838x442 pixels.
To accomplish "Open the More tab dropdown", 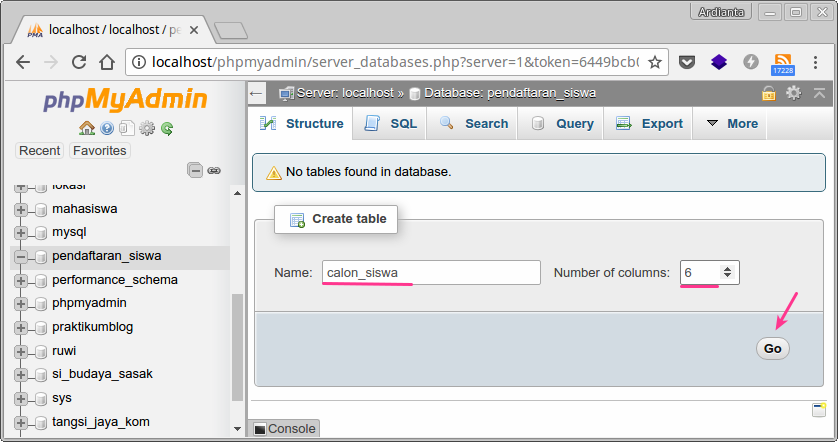I will [731, 124].
